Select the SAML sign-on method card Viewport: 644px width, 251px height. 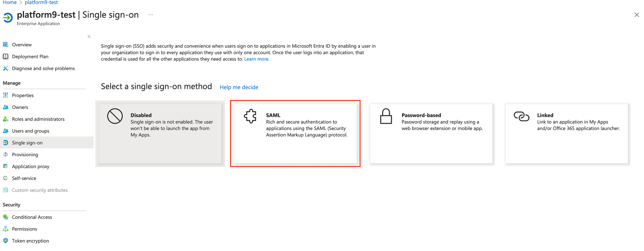[295, 133]
